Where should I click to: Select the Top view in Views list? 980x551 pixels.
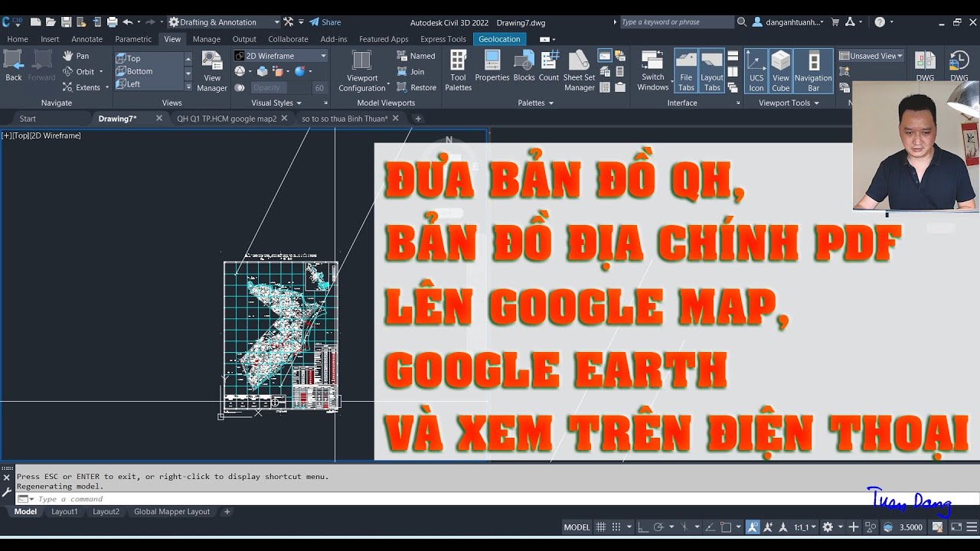click(x=150, y=58)
